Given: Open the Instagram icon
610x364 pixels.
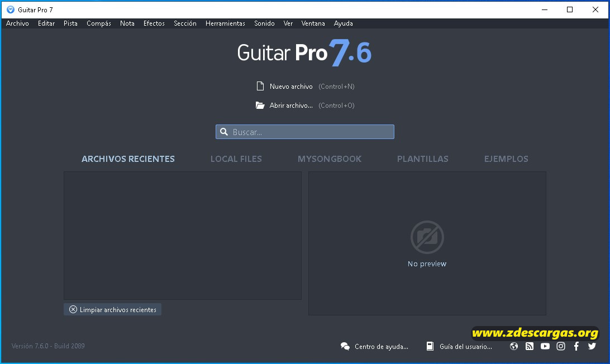Looking at the screenshot, I should click(561, 346).
